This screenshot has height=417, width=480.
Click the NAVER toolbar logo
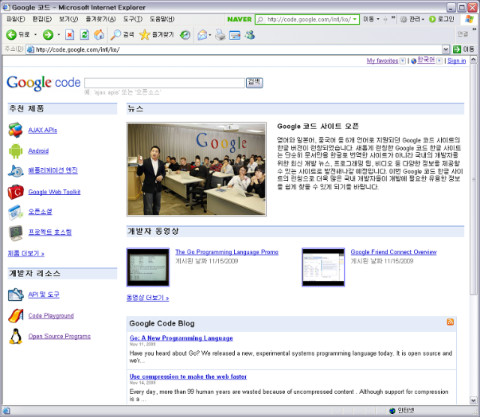tap(239, 19)
